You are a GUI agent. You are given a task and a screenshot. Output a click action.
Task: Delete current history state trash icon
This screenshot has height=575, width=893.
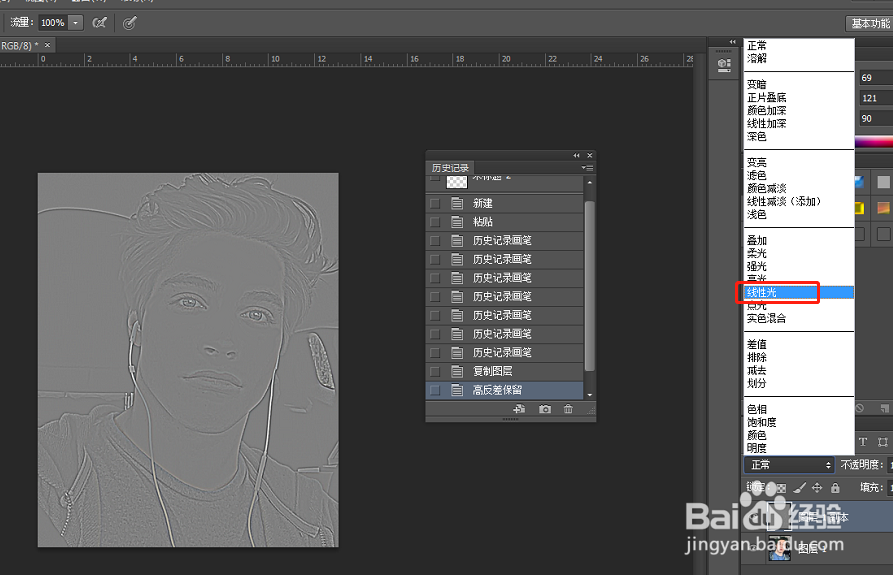pyautogui.click(x=568, y=409)
